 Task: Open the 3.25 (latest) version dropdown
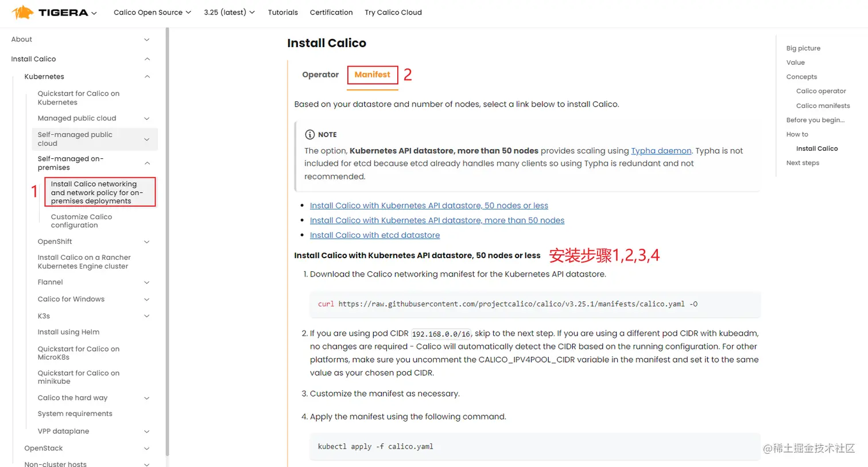click(x=229, y=12)
